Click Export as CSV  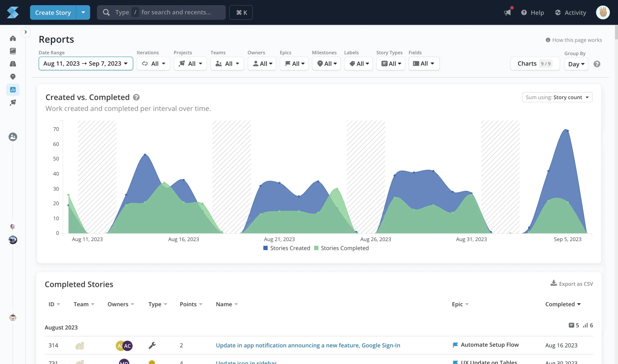572,284
